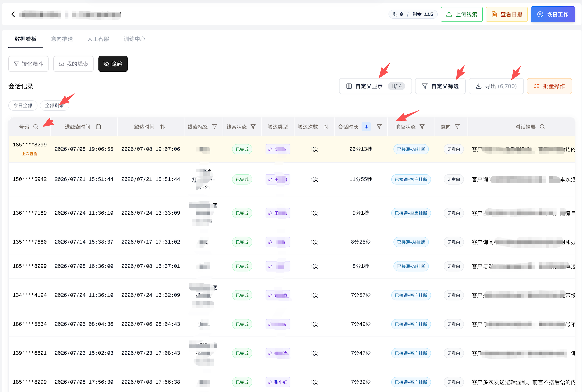Filter the 会话时长 column
This screenshot has width=582, height=392.
click(379, 127)
